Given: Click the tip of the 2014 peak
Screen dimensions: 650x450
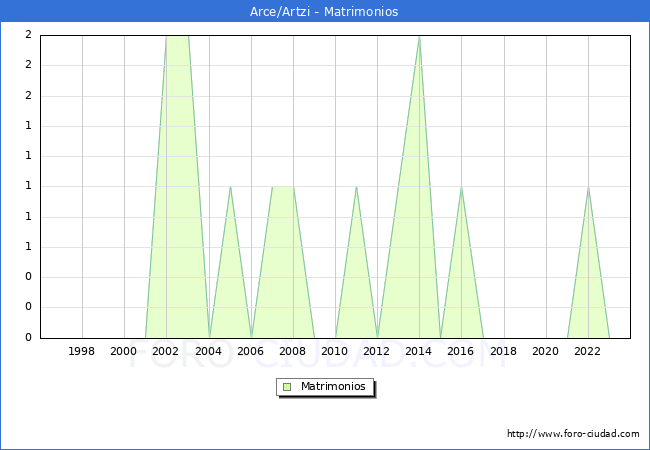Looking at the screenshot, I should point(419,36).
